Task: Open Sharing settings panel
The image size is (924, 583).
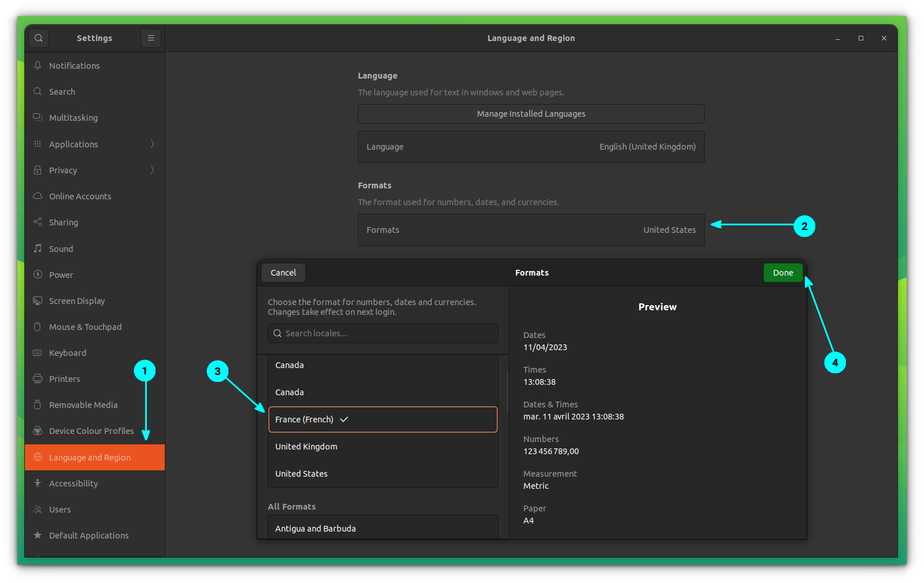Action: click(x=95, y=222)
